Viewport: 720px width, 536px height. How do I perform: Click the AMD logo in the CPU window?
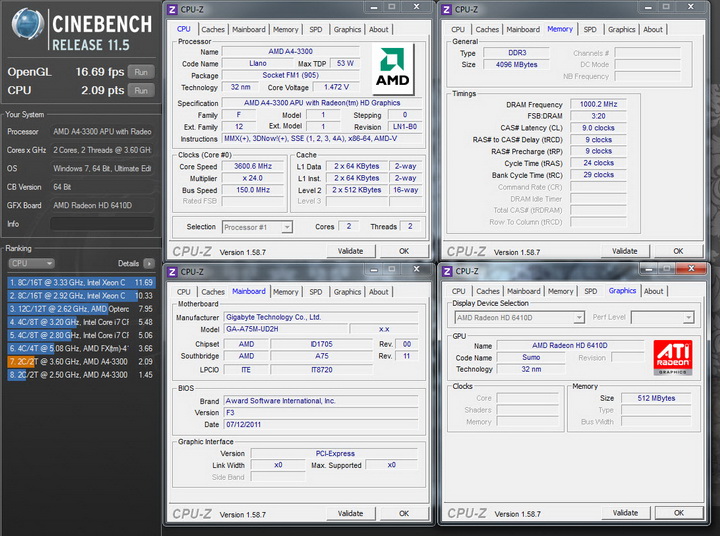[393, 69]
